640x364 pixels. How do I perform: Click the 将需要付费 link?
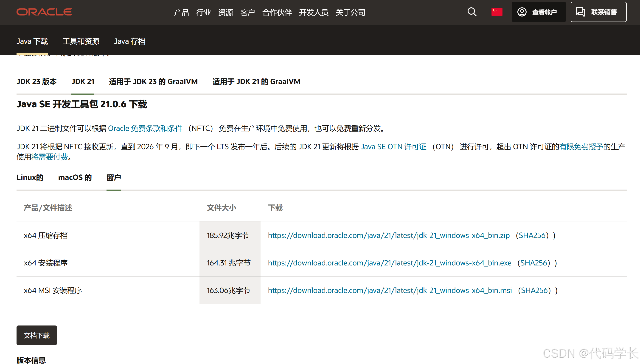pos(49,157)
